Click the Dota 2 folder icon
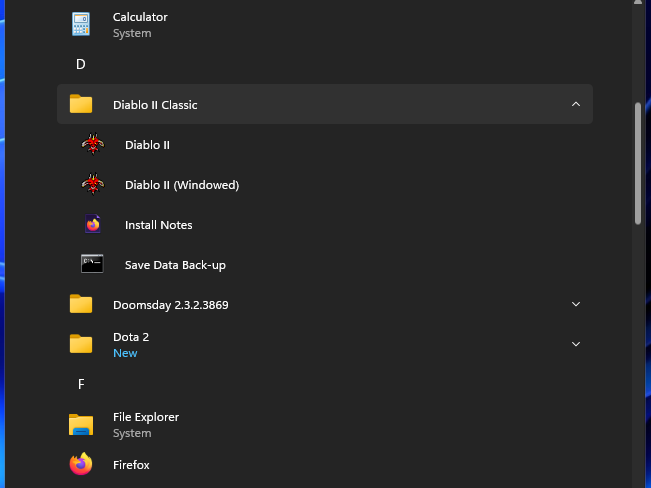Image resolution: width=651 pixels, height=488 pixels. tap(81, 344)
